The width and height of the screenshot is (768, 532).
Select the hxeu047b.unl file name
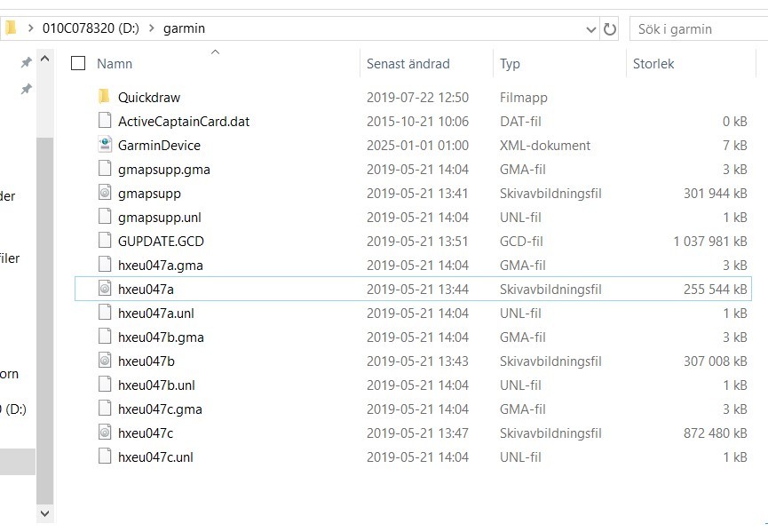pyautogui.click(x=156, y=385)
